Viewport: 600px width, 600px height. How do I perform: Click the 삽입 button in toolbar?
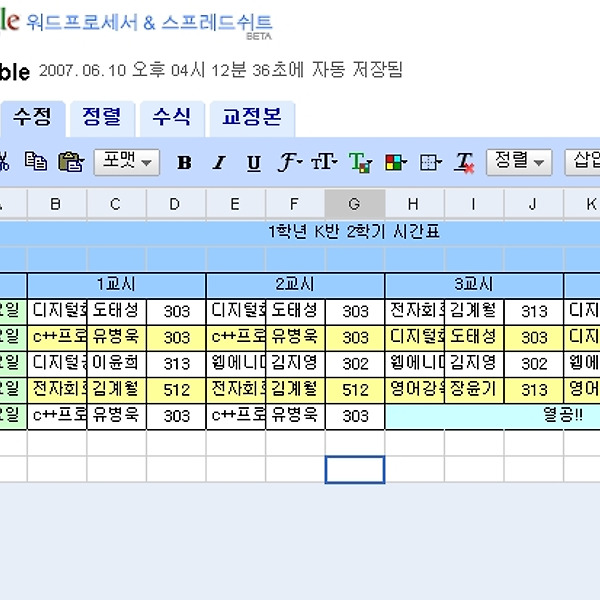(584, 162)
